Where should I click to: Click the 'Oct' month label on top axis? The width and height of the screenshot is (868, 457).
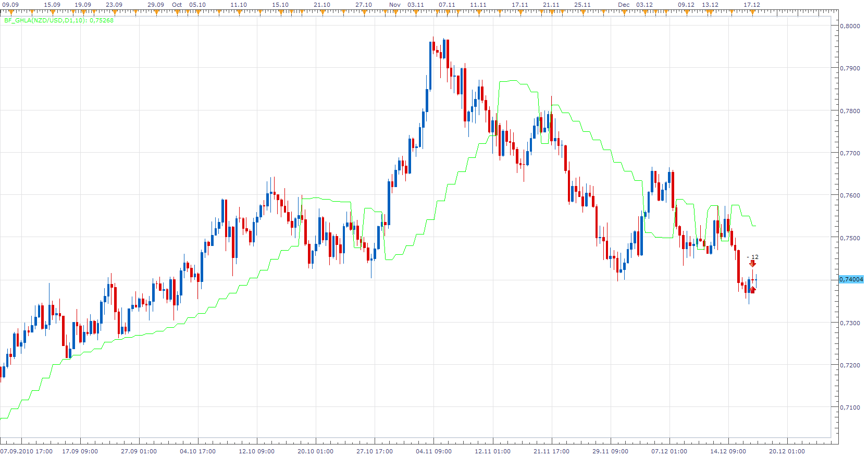(x=177, y=5)
